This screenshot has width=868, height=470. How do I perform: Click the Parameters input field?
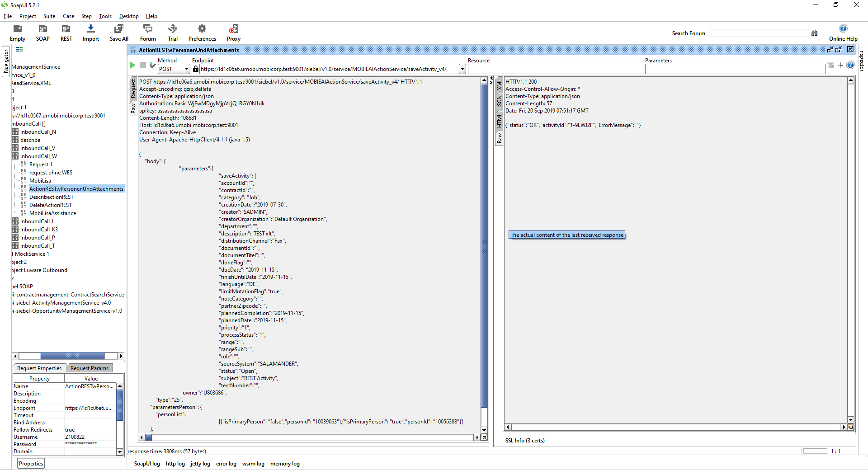[735, 69]
